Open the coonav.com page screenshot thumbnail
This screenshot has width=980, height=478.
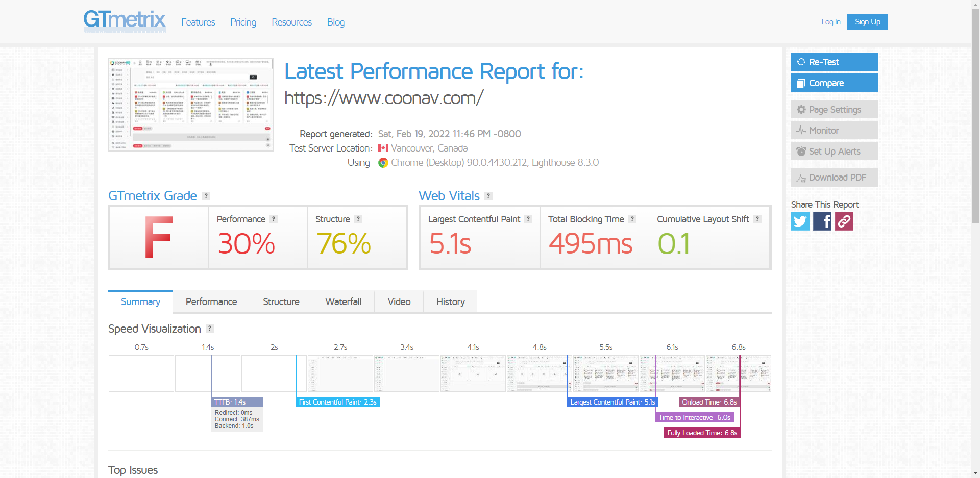tap(191, 105)
